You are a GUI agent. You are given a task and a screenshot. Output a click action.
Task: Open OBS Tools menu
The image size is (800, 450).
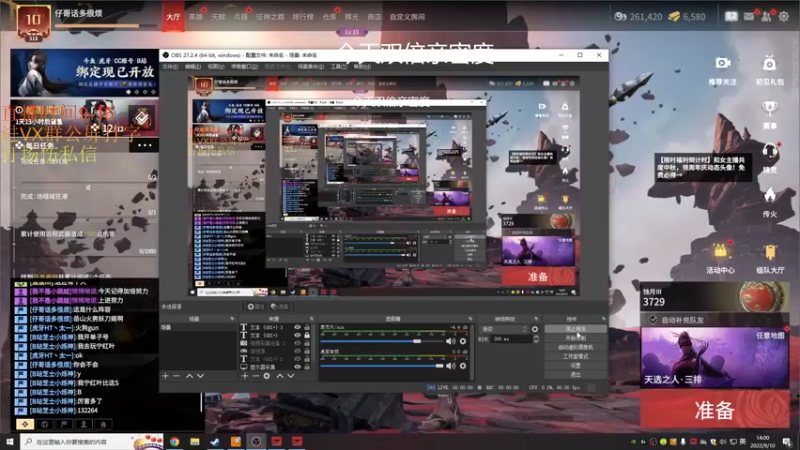(338, 67)
